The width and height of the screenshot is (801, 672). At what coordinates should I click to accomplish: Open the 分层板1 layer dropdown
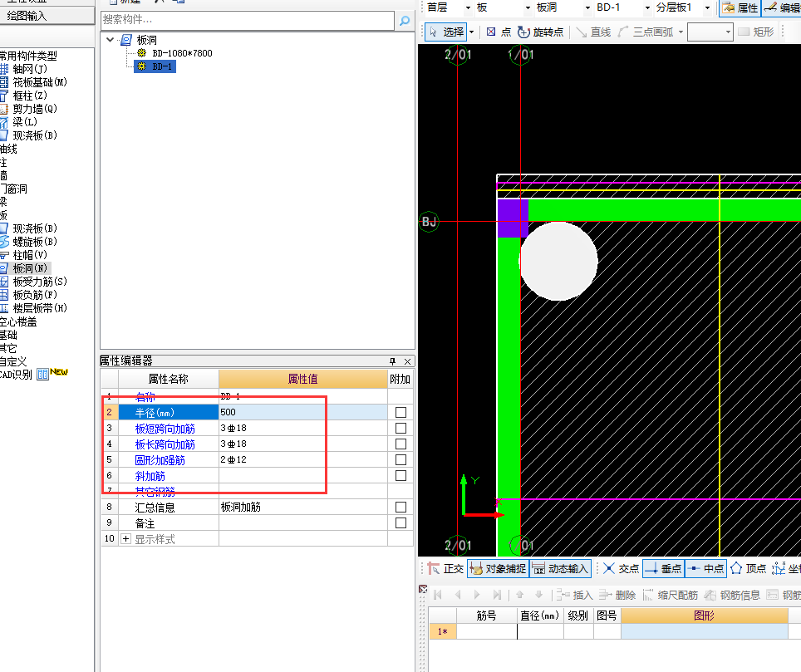[707, 7]
